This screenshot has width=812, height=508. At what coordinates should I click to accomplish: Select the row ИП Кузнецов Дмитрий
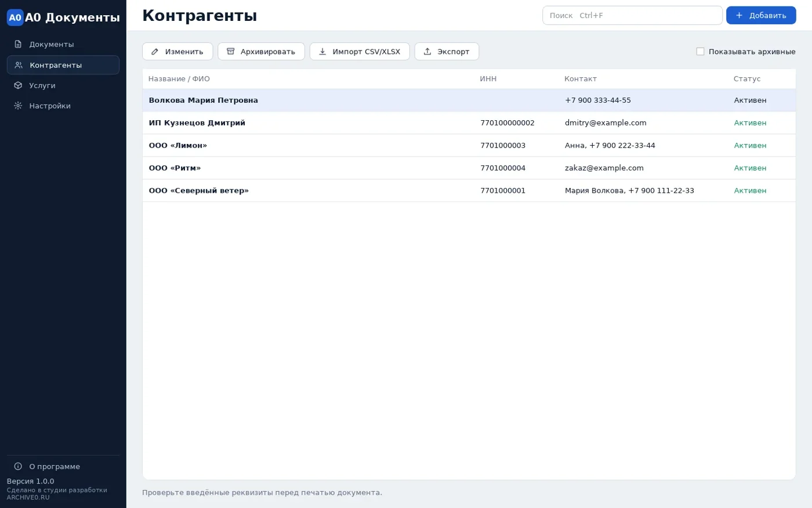pos(469,123)
